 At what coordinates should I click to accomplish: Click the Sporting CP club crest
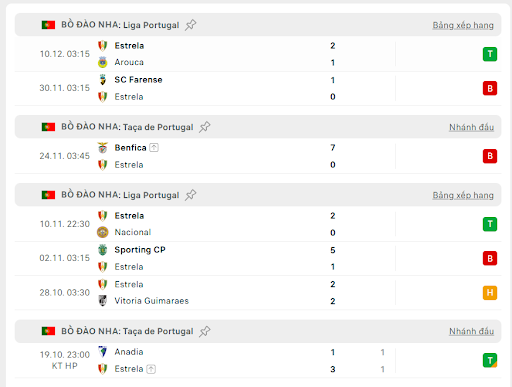click(103, 250)
